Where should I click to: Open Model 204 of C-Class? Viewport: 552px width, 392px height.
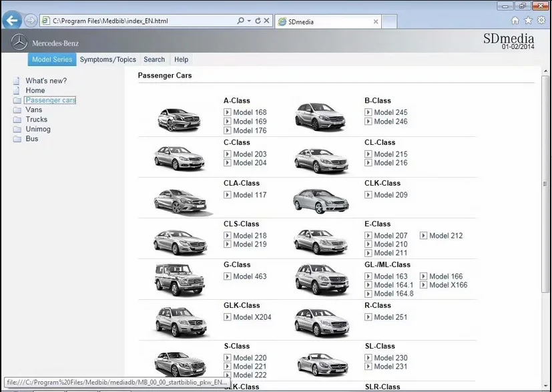(x=250, y=163)
